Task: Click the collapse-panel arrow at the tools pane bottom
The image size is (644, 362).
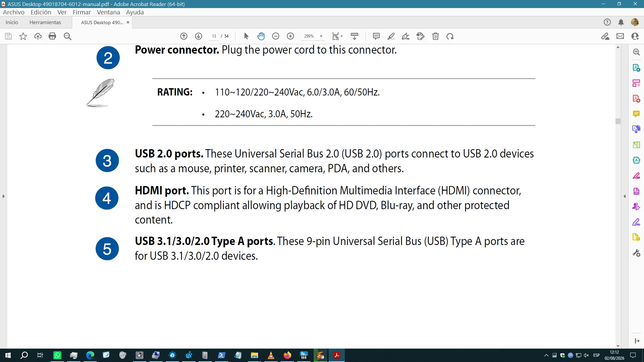Action: point(637,341)
